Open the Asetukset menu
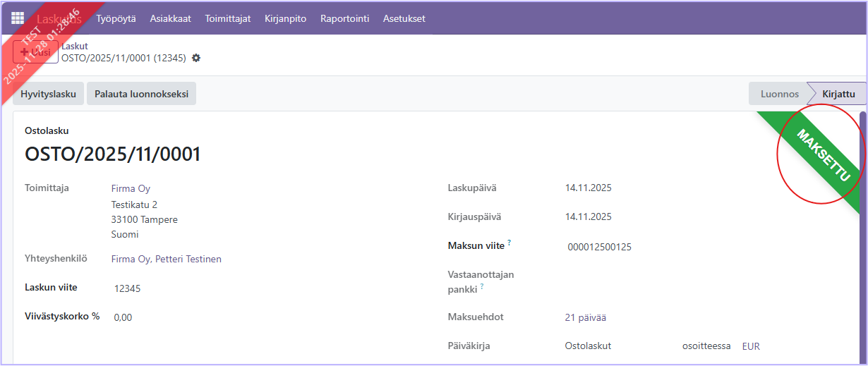 (404, 18)
